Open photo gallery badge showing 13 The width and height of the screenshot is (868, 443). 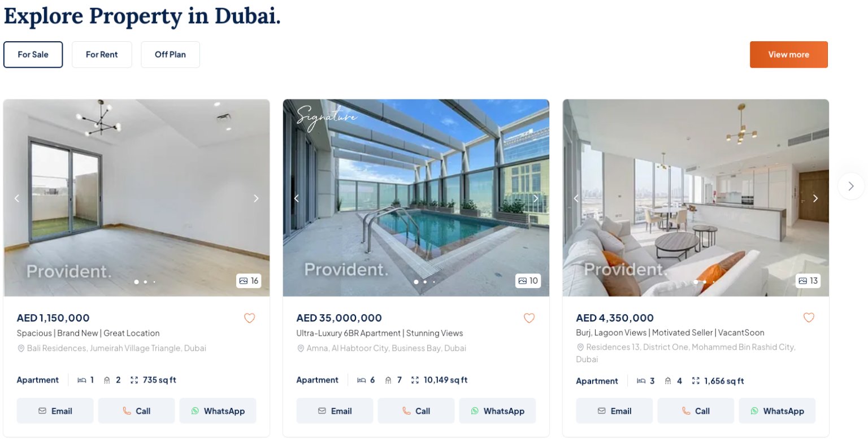pos(808,281)
